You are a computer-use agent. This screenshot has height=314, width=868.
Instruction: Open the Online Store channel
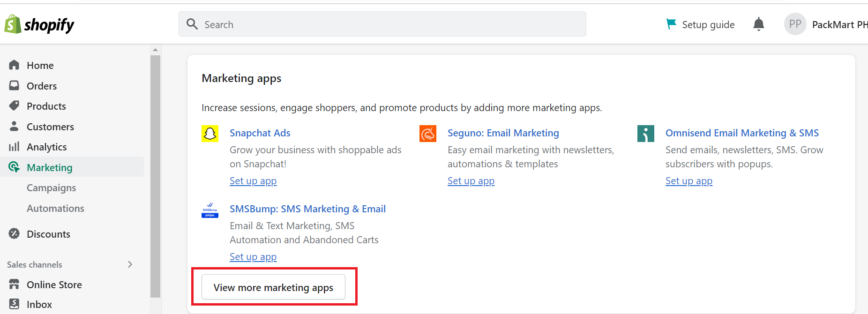(x=54, y=284)
